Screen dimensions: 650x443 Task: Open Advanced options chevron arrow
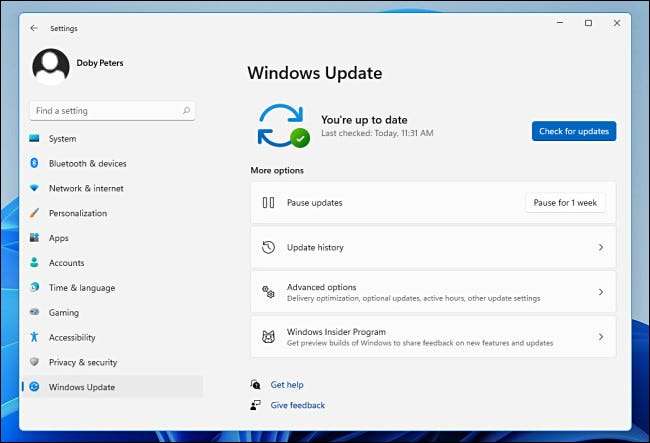(600, 292)
